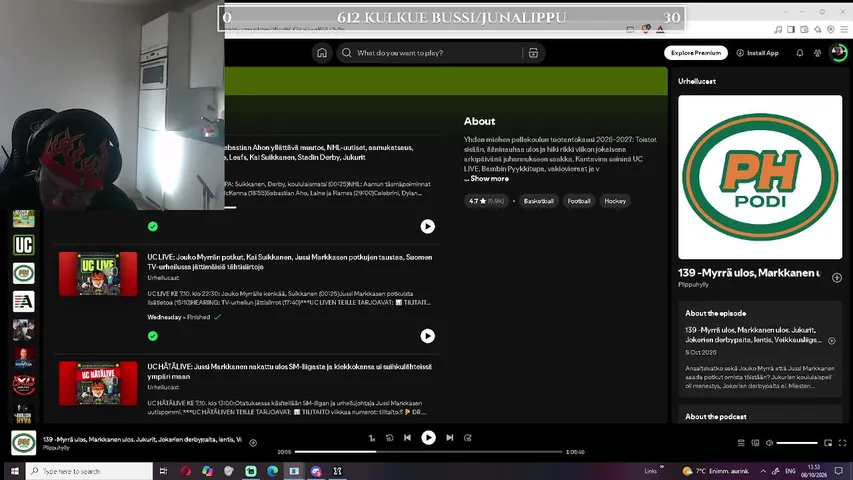Toggle the browser sidebar panel icon
This screenshot has height=480, width=853.
791,29
